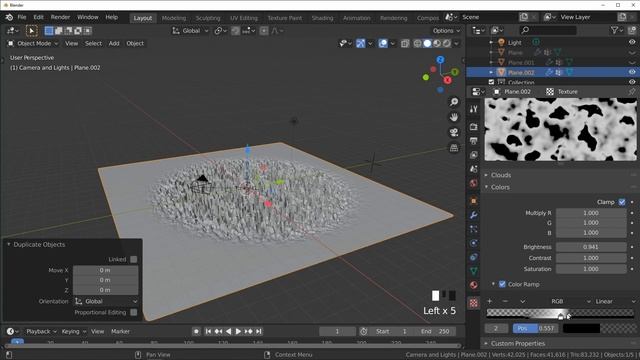Switch perspective/orthographic grid gizmo

tap(454, 148)
